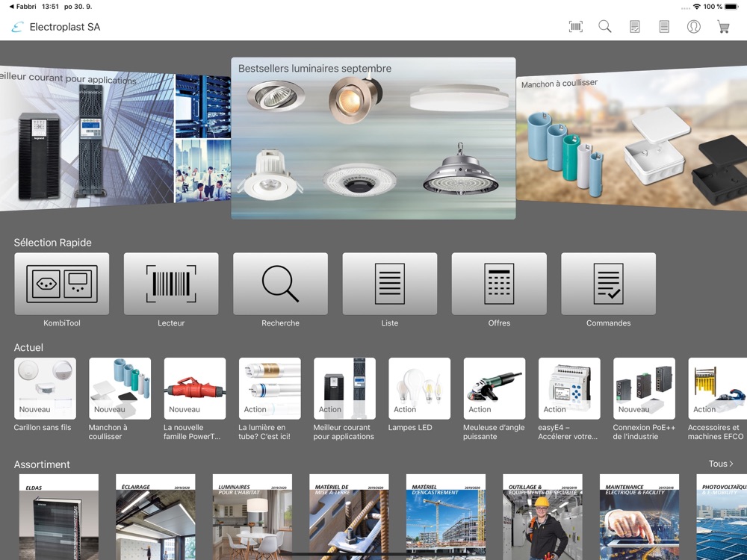Expand all assortments with Tous
Image resolution: width=747 pixels, height=560 pixels.
pyautogui.click(x=720, y=464)
